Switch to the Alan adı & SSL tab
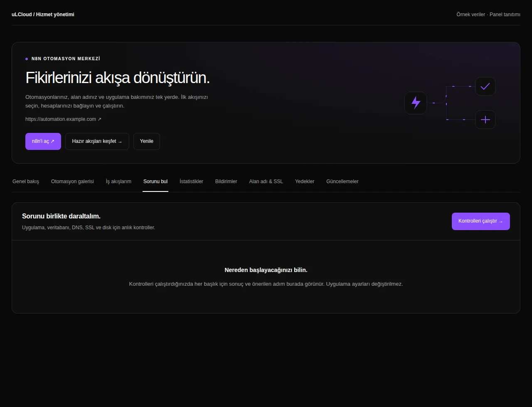Viewport: 532px width, 407px height. tap(266, 181)
